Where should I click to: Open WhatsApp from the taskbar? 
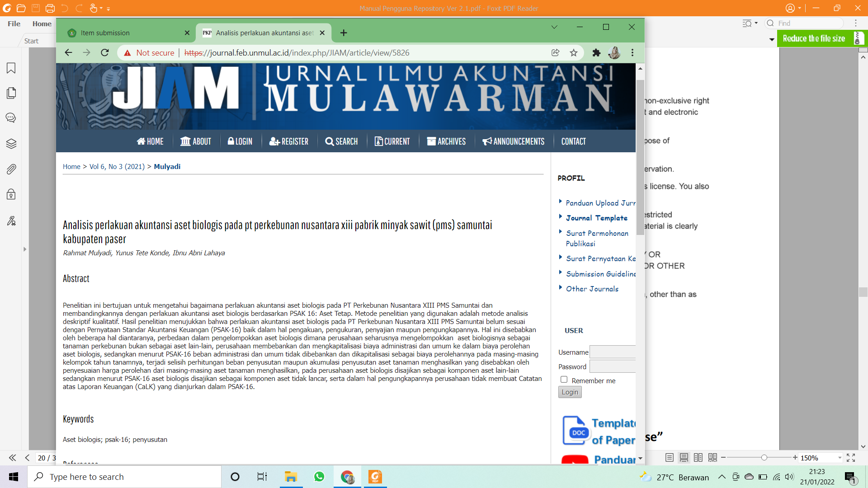pyautogui.click(x=319, y=477)
